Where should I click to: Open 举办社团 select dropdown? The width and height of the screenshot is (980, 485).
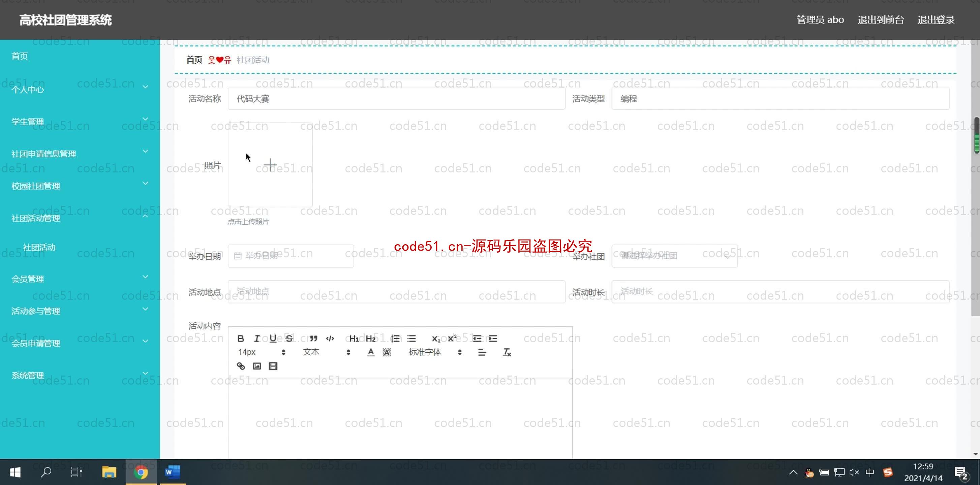[x=674, y=256]
